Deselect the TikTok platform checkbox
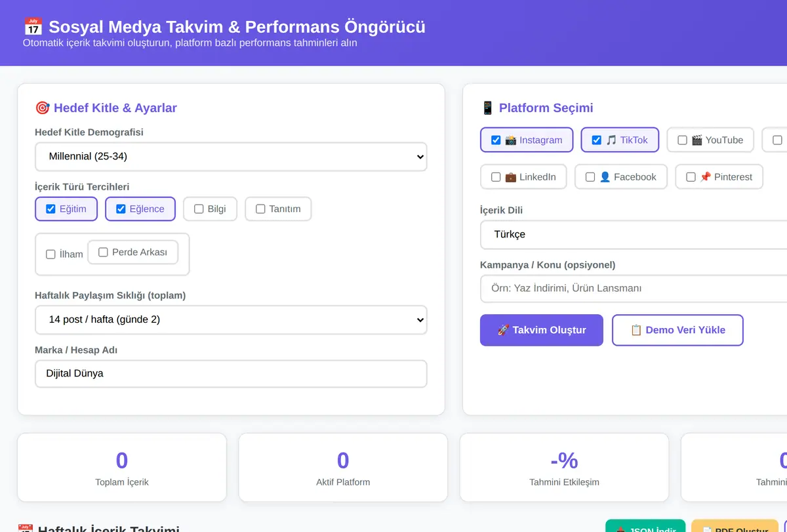Image resolution: width=787 pixels, height=532 pixels. (596, 140)
